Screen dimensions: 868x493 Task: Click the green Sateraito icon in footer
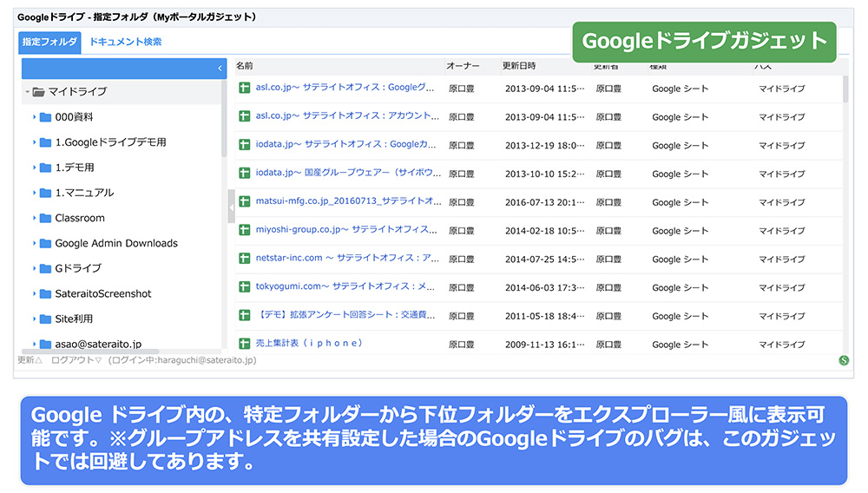(844, 361)
